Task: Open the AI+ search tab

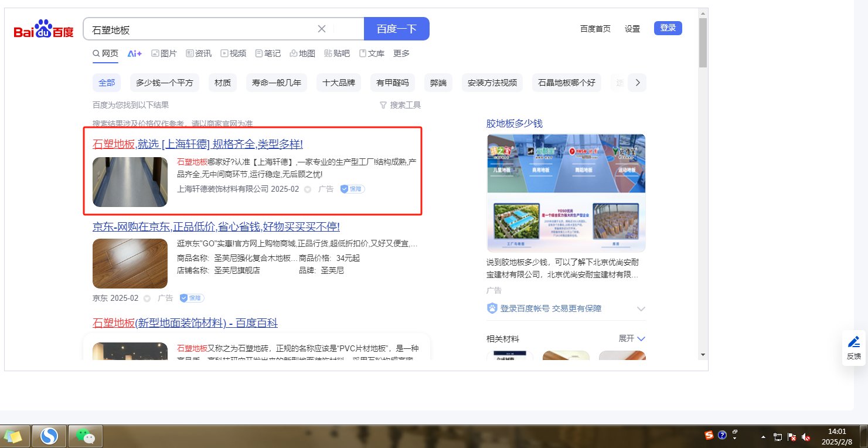Action: tap(135, 53)
